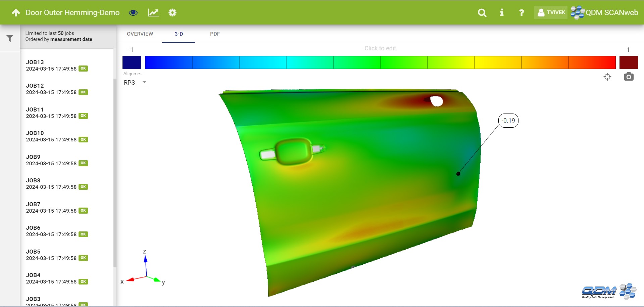
Task: Open the TVIVEK user menu
Action: (551, 13)
